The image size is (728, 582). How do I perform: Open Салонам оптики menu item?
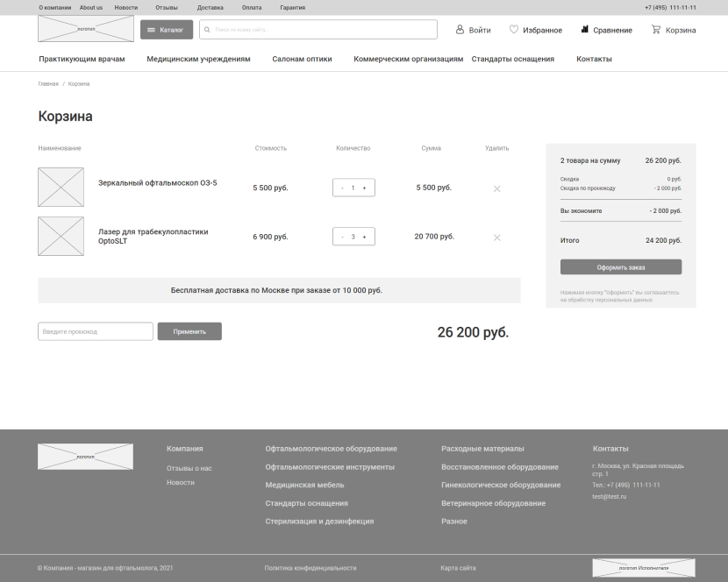[302, 59]
